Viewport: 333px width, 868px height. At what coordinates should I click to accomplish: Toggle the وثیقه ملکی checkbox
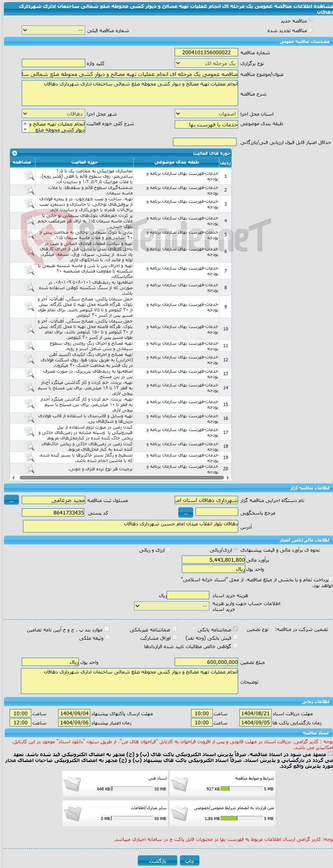(107, 637)
